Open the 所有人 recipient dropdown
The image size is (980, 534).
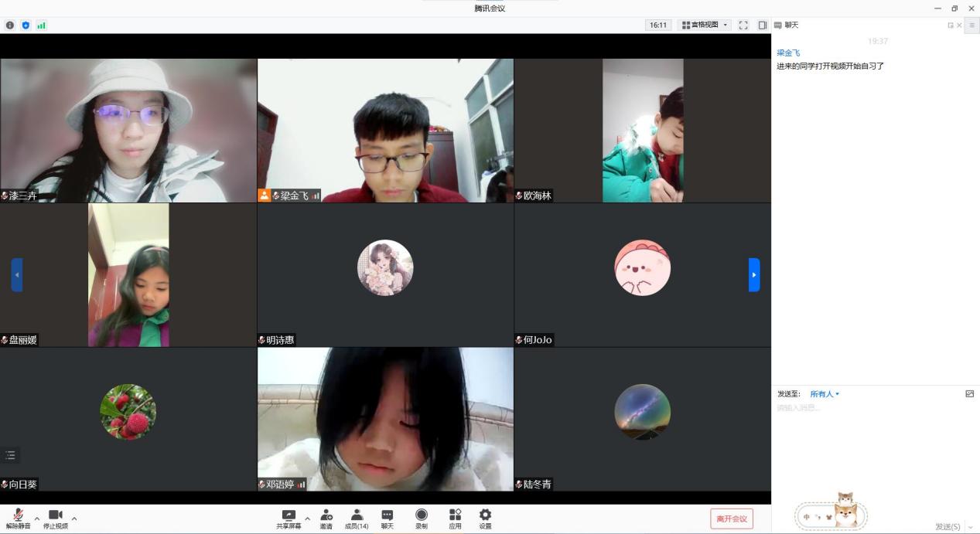point(825,394)
